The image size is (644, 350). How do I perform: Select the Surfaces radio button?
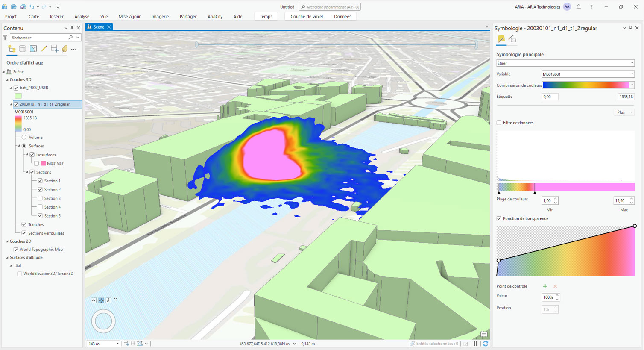point(24,146)
